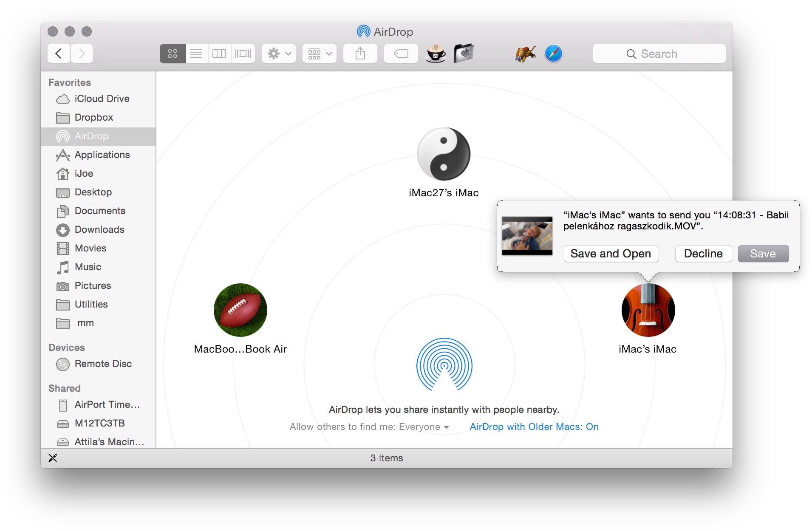The image size is (812, 531).
Task: Open iCloud Drive in sidebar
Action: point(98,99)
